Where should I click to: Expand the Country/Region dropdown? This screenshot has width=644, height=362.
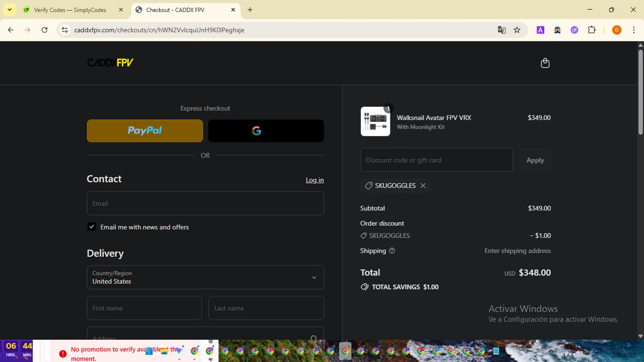[205, 277]
